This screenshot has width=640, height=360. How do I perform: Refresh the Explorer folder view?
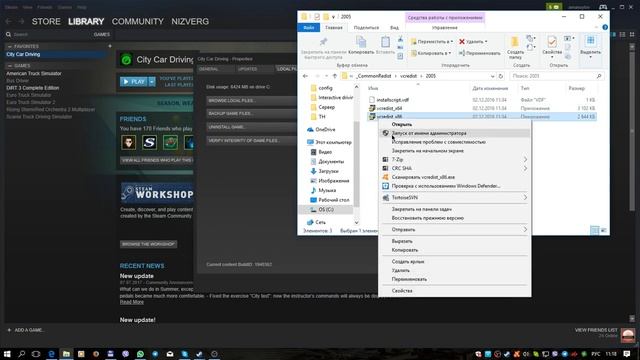[501, 76]
